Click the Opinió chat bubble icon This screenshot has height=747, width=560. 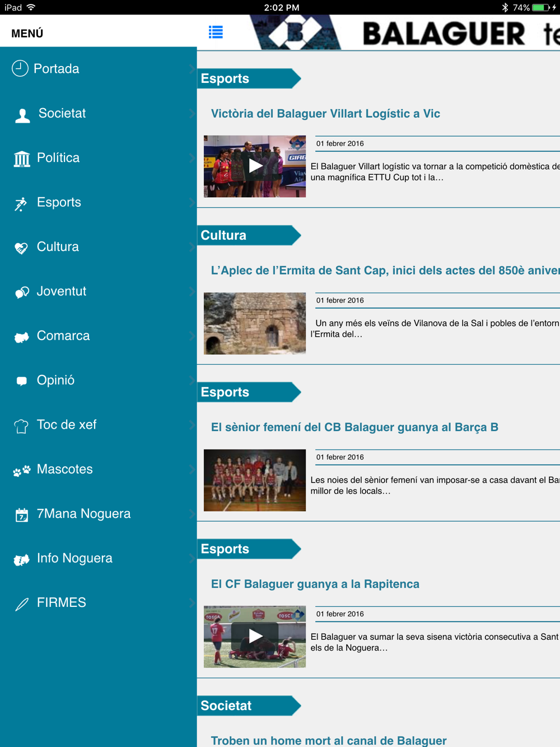coord(22,381)
